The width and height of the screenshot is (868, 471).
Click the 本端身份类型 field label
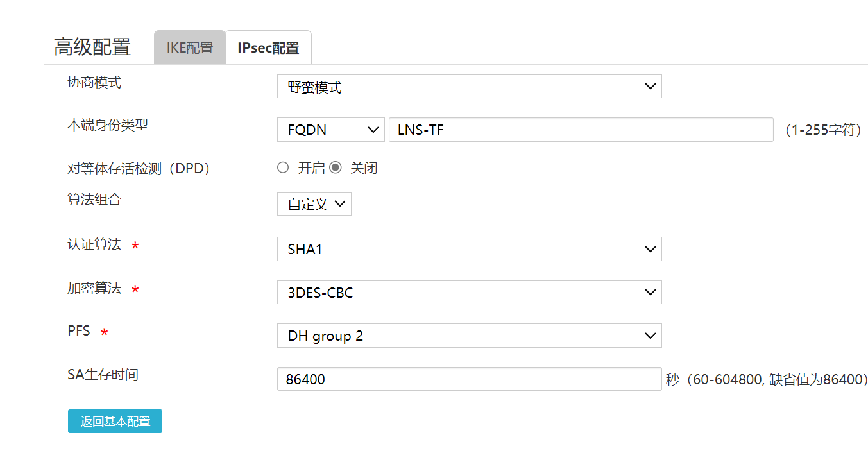click(x=108, y=125)
